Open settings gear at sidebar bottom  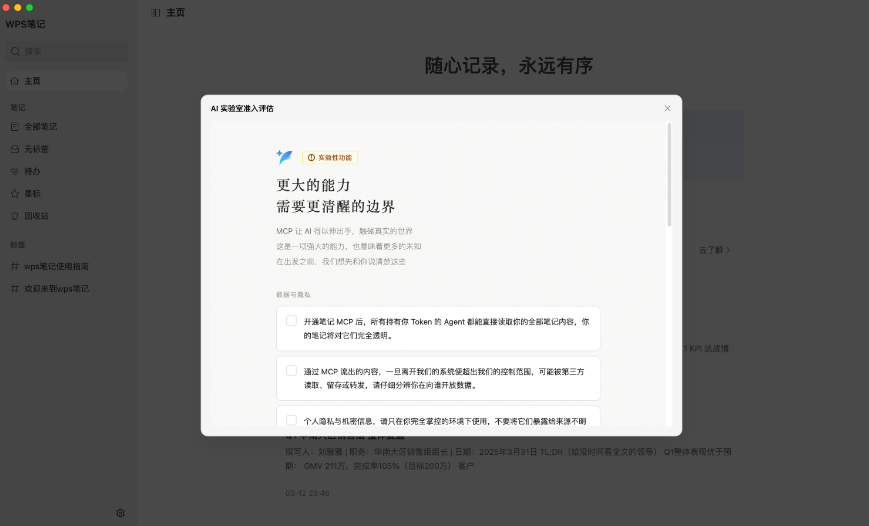pos(120,513)
